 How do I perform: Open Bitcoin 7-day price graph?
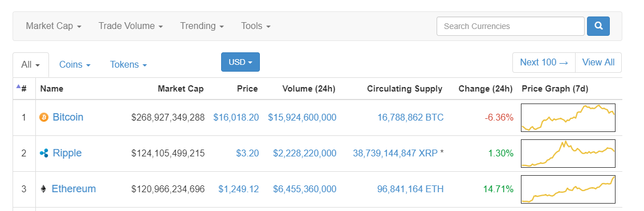[x=568, y=118]
